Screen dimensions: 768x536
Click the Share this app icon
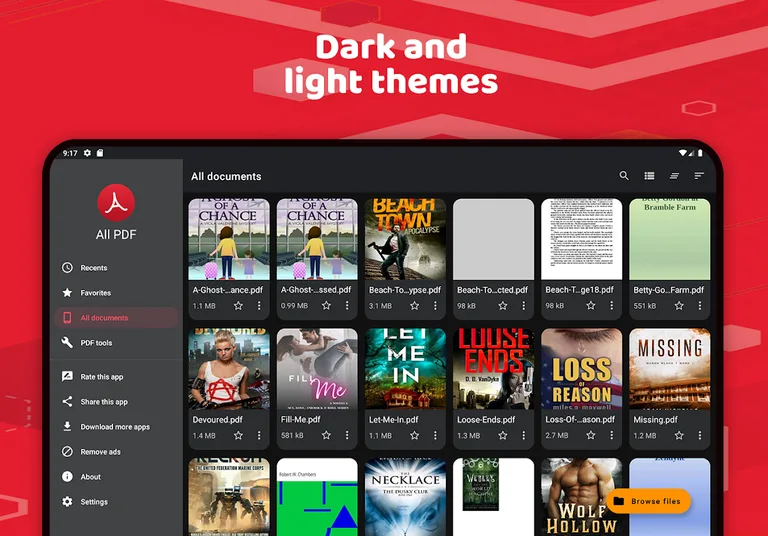click(67, 401)
